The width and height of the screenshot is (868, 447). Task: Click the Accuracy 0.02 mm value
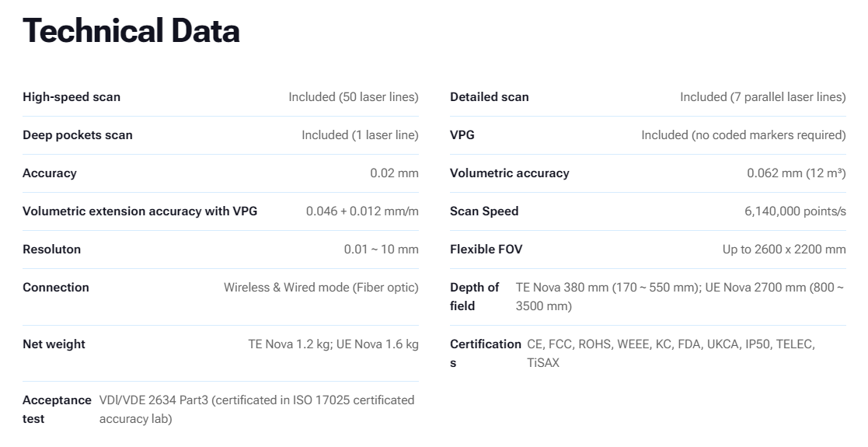pyautogui.click(x=394, y=173)
